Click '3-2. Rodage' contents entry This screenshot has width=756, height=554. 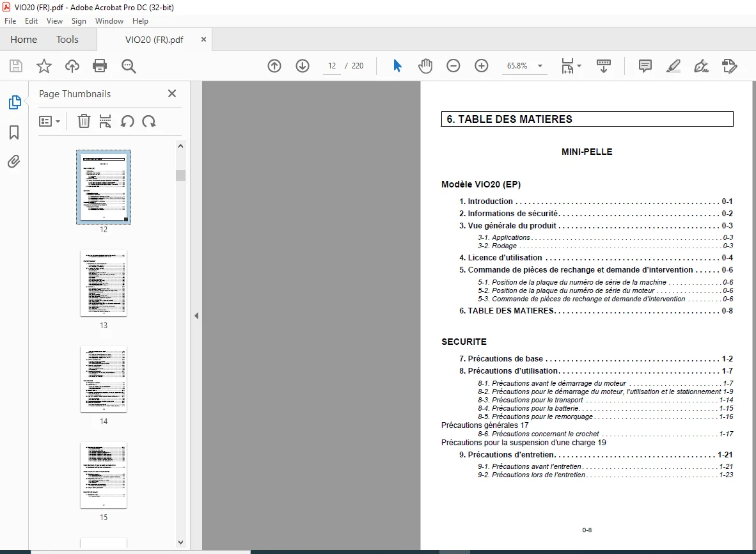point(606,246)
